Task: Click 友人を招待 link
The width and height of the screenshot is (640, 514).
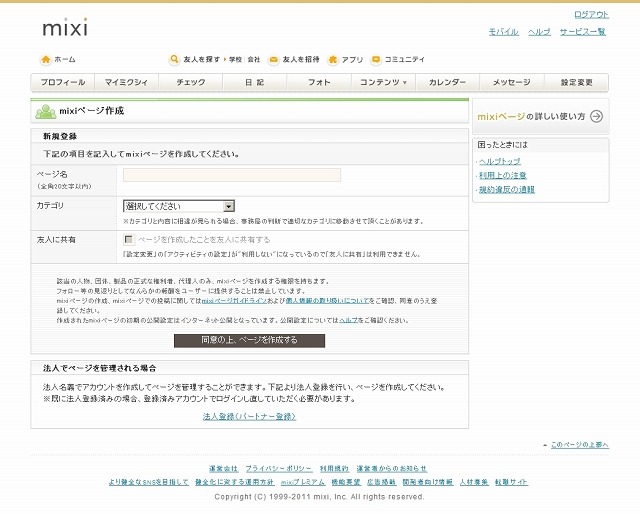Action: [301, 60]
